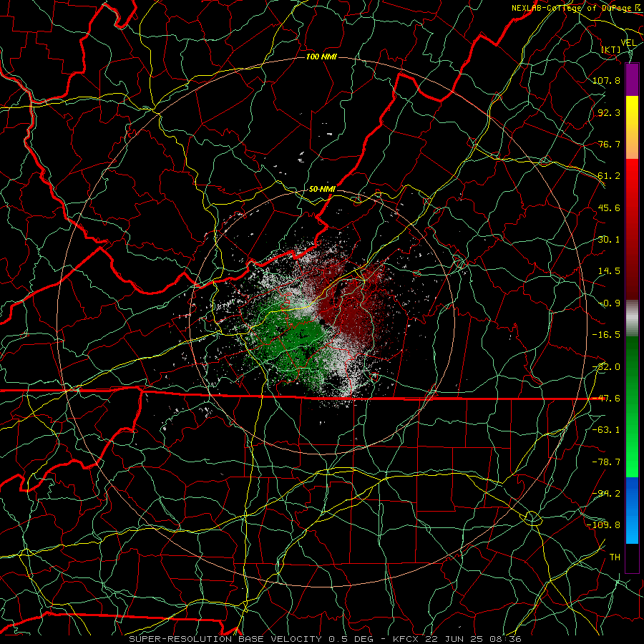Screen dimensions: 644x644
Task: Click the 45.6 velocity scale value
Action: click(609, 208)
